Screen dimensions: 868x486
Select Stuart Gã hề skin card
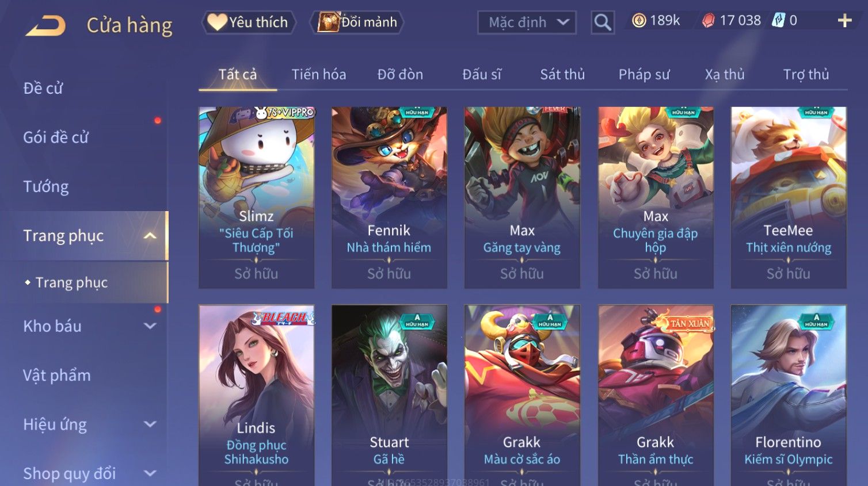point(389,395)
